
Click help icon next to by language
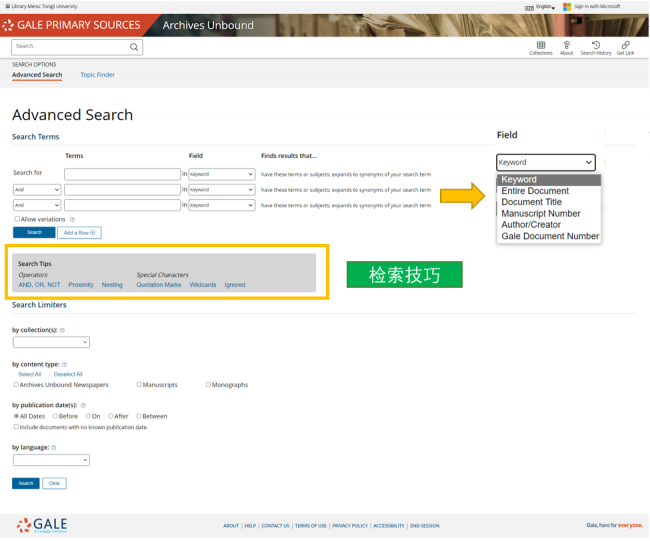pos(53,448)
